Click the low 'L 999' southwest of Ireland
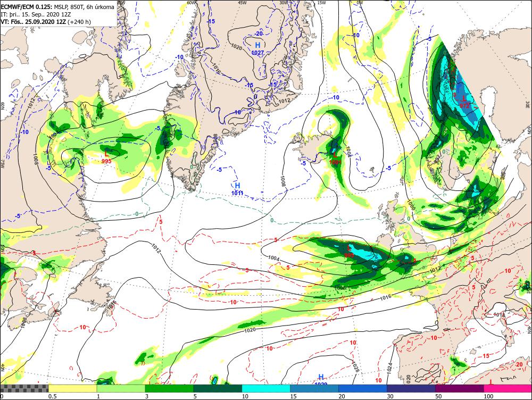This screenshot has width=532, height=400. click(349, 252)
